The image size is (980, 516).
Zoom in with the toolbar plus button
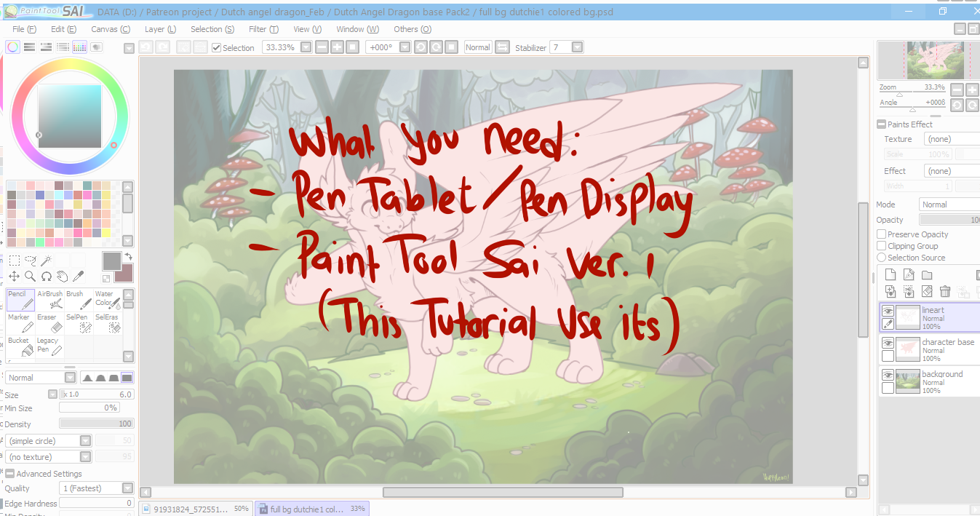(x=337, y=47)
